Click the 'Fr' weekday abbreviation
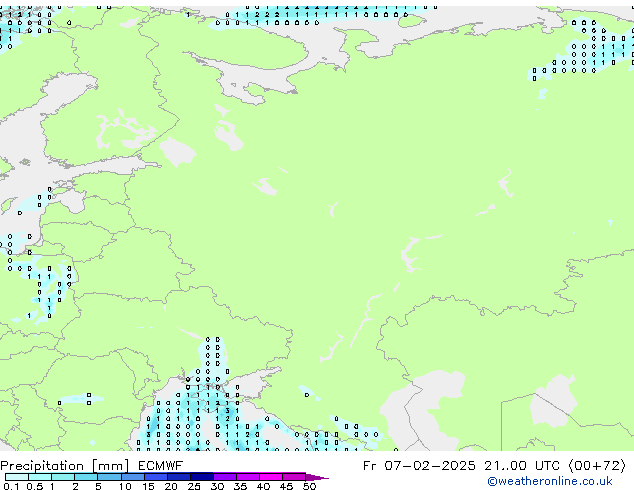This screenshot has width=634, height=490. [x=370, y=466]
